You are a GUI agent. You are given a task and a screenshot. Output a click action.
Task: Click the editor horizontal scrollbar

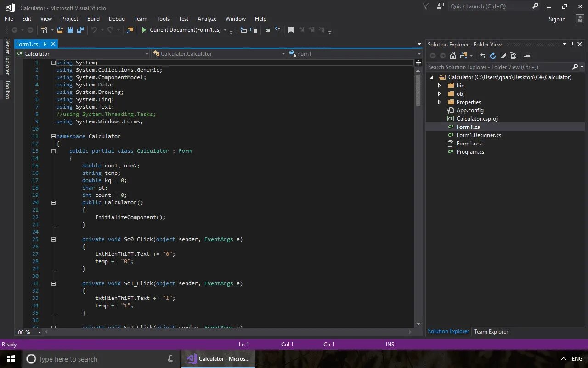pyautogui.click(x=227, y=332)
